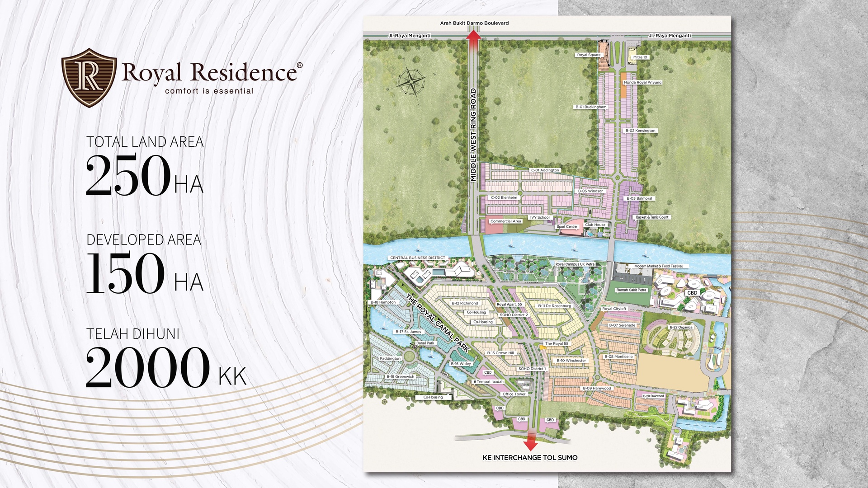Select the 'B-12 Richmond' cluster label
The image size is (868, 488).
465,303
